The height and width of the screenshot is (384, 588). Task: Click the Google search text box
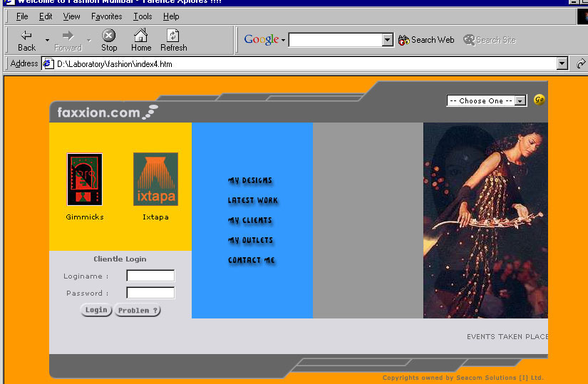(x=336, y=40)
